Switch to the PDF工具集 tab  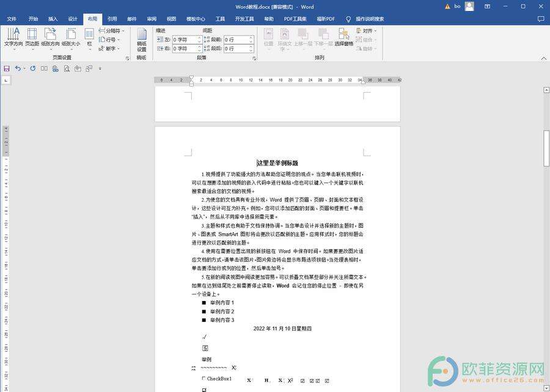click(x=295, y=19)
